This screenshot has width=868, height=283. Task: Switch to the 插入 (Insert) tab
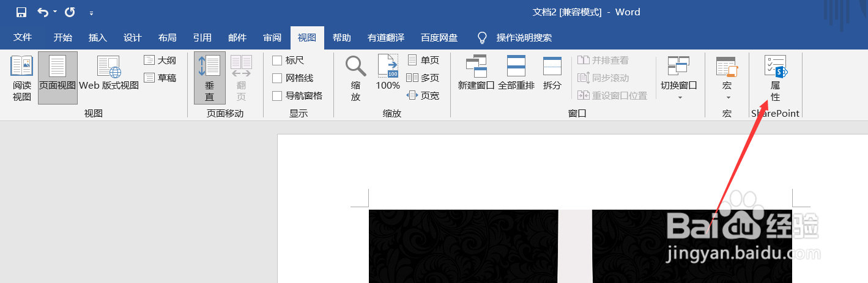pos(97,37)
